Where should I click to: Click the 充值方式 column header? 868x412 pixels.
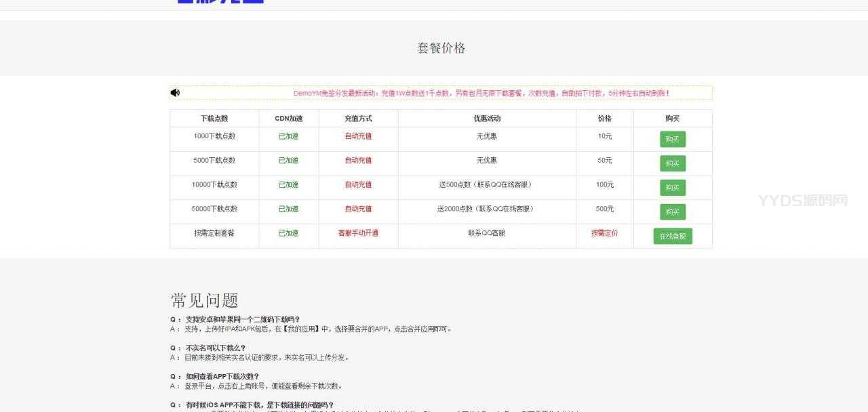(358, 119)
